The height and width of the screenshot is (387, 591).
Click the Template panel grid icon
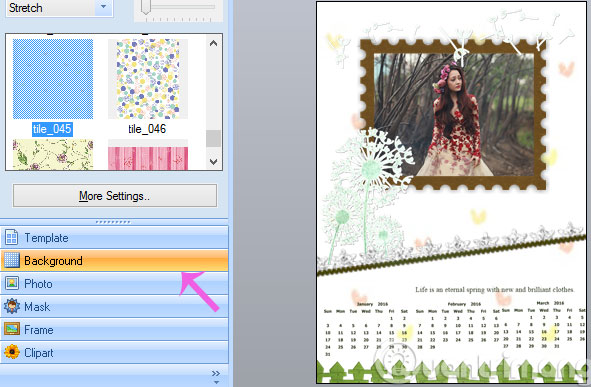click(12, 238)
